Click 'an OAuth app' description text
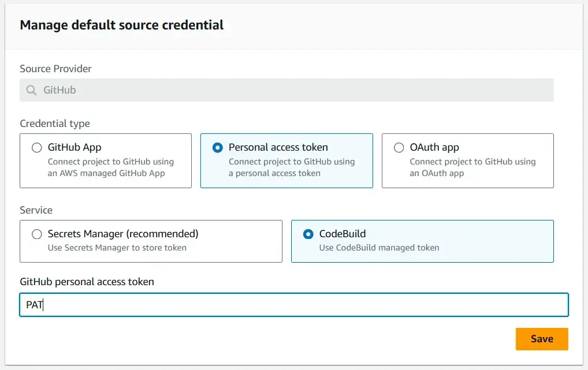The image size is (588, 370). click(x=437, y=173)
